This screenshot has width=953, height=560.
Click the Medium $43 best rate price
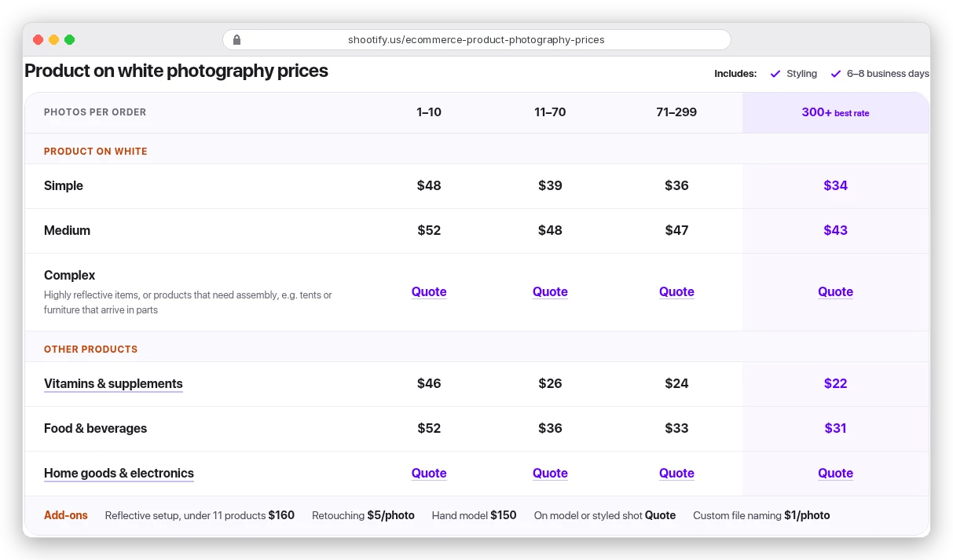coord(835,230)
